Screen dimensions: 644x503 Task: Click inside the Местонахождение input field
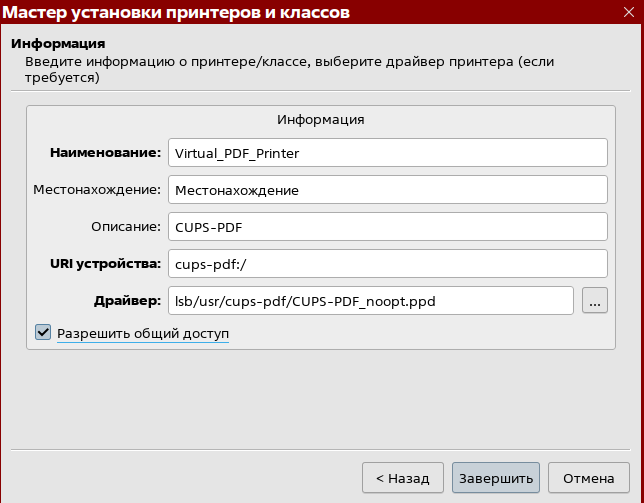click(388, 190)
